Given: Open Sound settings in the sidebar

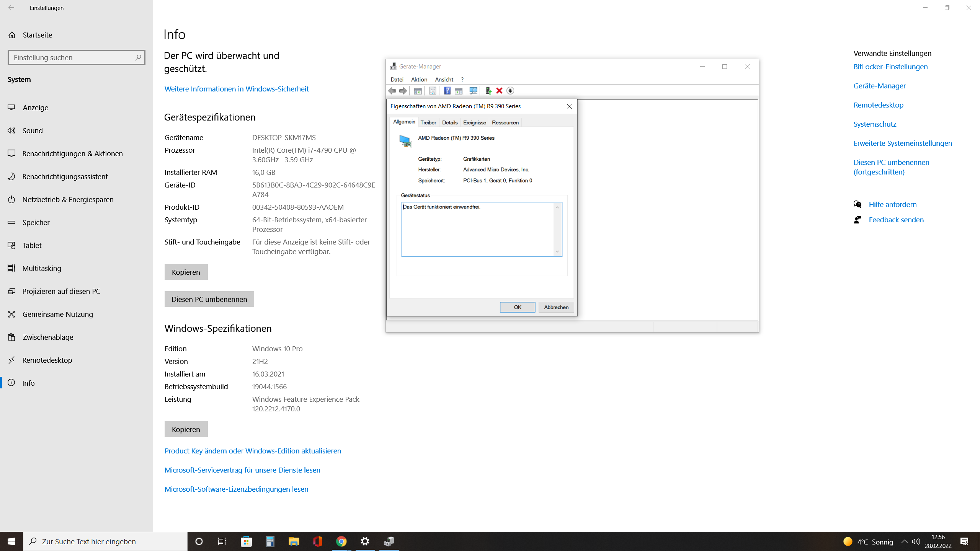Looking at the screenshot, I should (x=33, y=130).
